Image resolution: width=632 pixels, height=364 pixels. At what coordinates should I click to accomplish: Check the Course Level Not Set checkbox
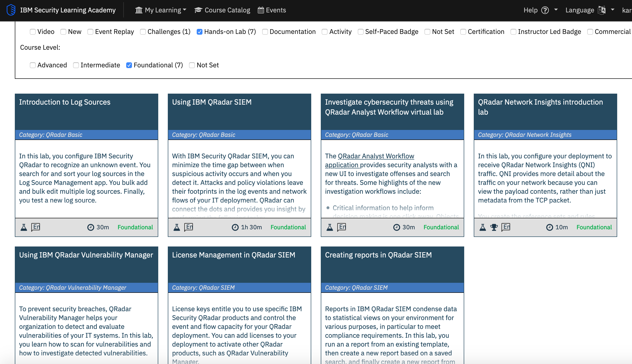[192, 65]
